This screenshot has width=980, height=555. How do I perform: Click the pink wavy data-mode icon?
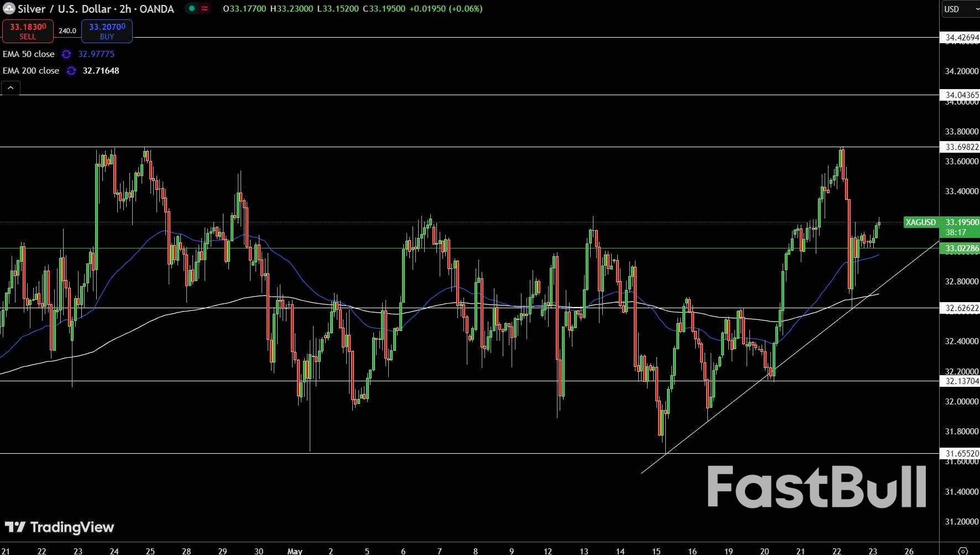coord(205,8)
